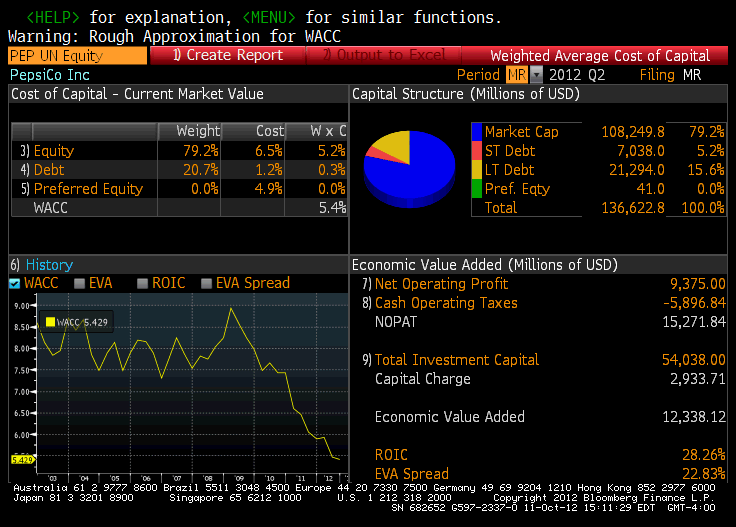Click Output to Excel button
This screenshot has height=527, width=736.
[383, 55]
